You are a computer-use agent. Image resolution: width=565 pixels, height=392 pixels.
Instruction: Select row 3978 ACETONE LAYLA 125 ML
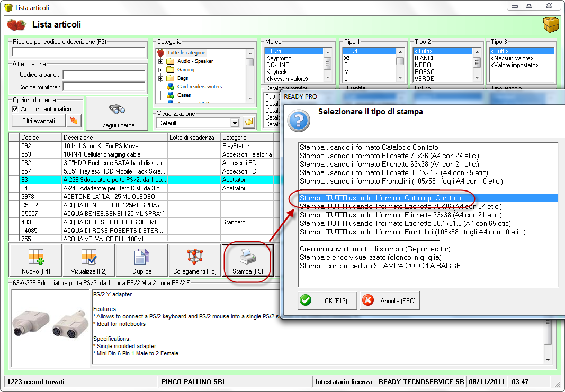click(144, 197)
